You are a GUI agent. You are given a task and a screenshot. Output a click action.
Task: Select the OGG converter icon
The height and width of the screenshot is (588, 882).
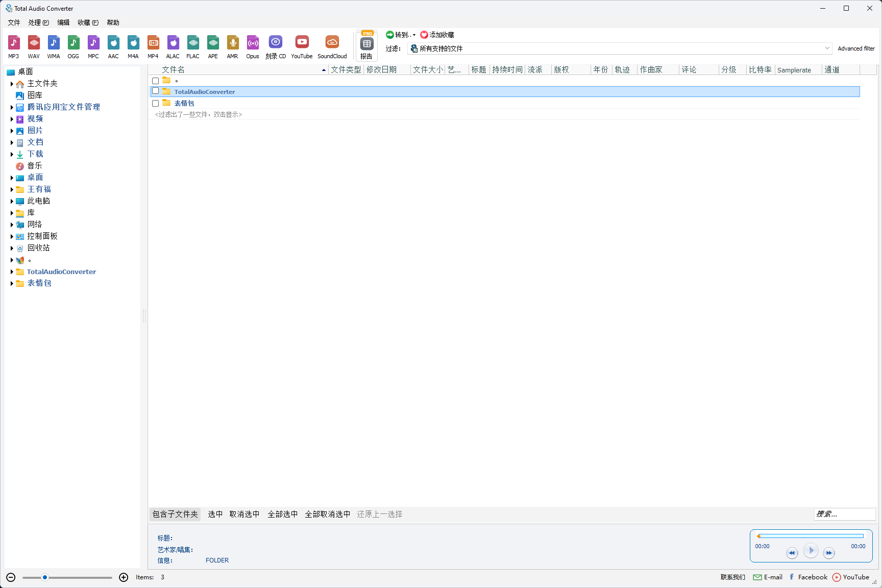click(x=73, y=47)
